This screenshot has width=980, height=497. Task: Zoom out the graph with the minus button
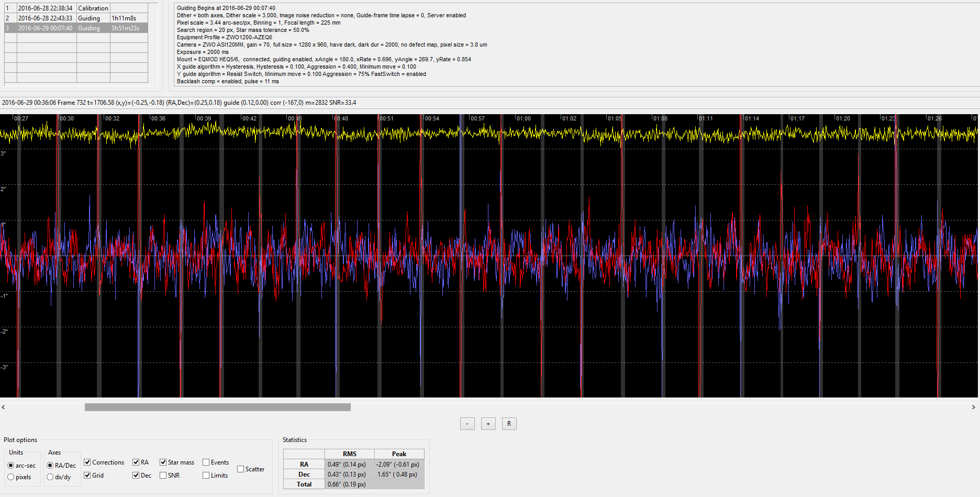pyautogui.click(x=467, y=424)
